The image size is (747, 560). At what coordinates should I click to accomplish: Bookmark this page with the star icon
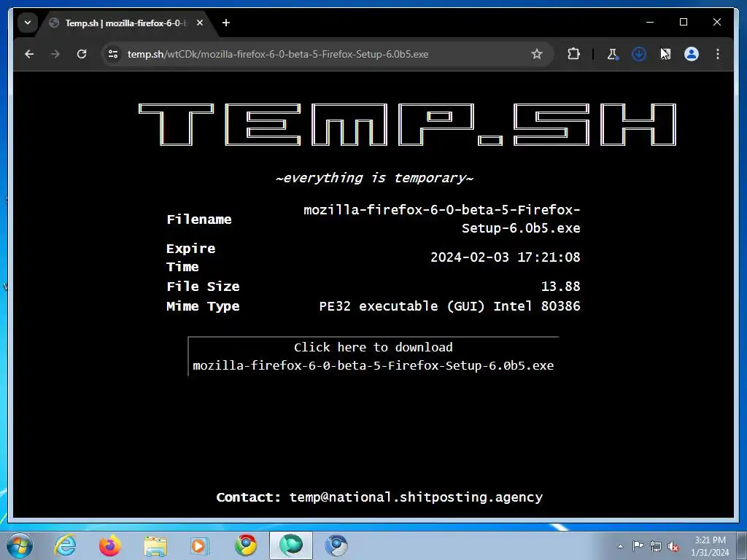(537, 54)
